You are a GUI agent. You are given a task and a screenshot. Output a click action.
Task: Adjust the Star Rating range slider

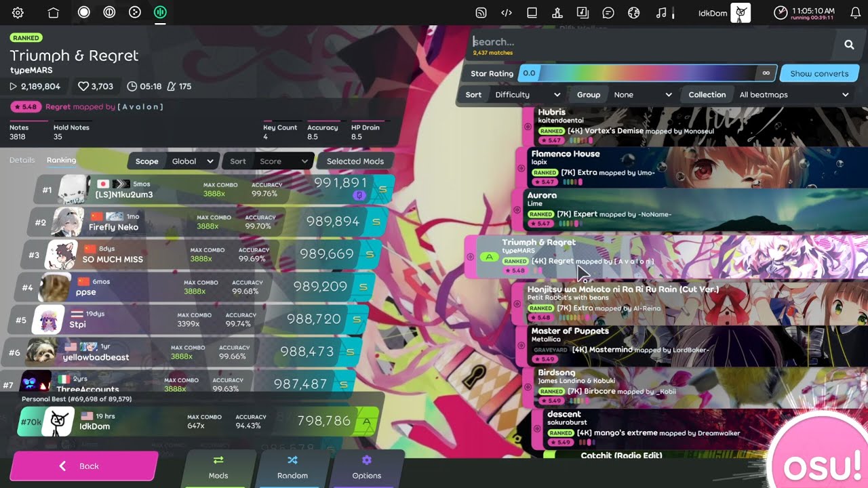coord(647,73)
